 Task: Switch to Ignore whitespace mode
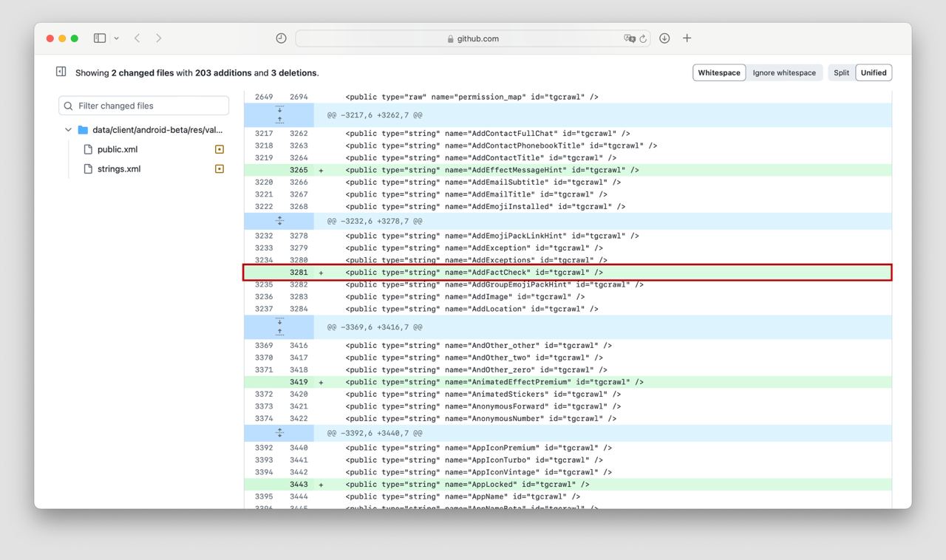(784, 72)
